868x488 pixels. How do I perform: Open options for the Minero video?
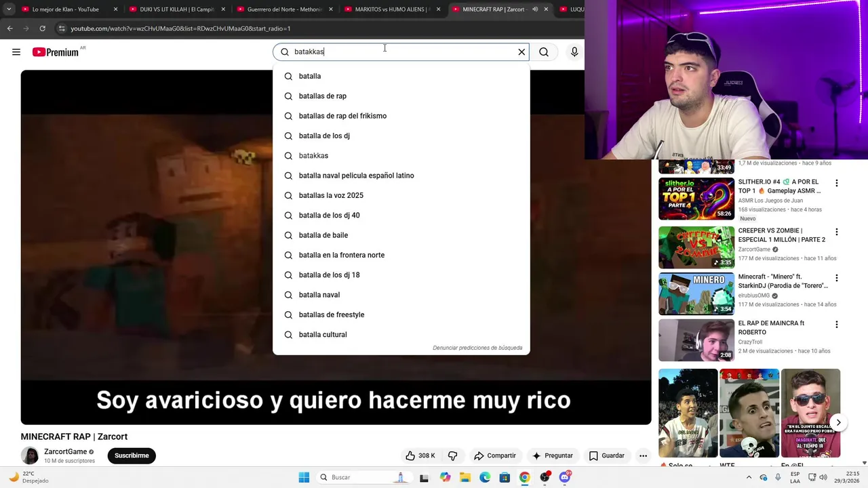(836, 278)
